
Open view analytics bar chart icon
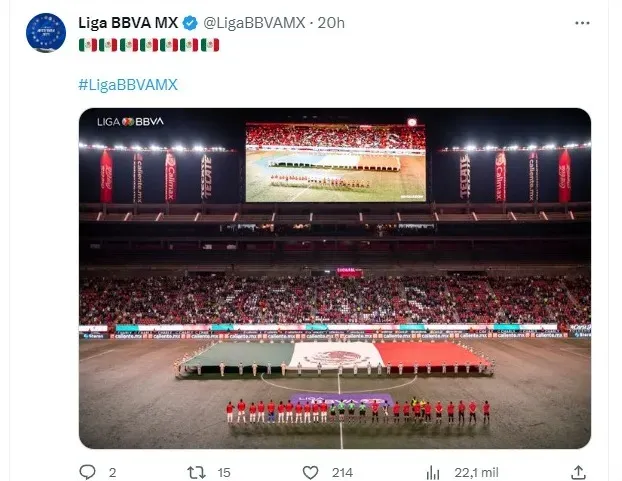(433, 472)
